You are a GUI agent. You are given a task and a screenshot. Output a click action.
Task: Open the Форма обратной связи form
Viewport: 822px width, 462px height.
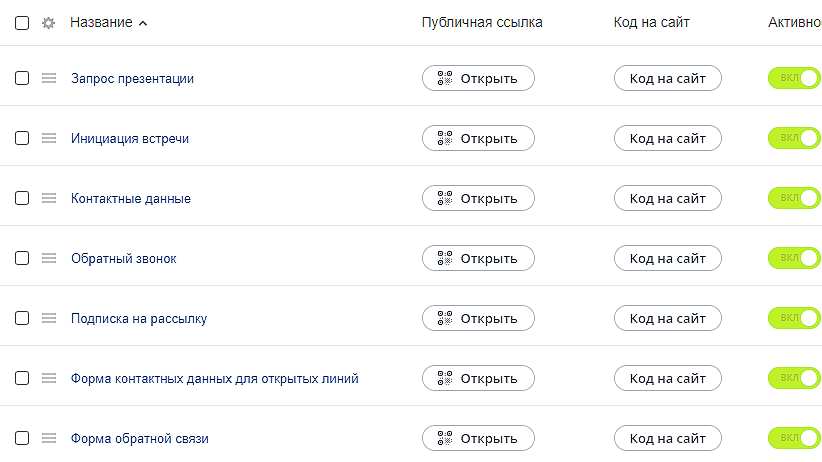(140, 439)
